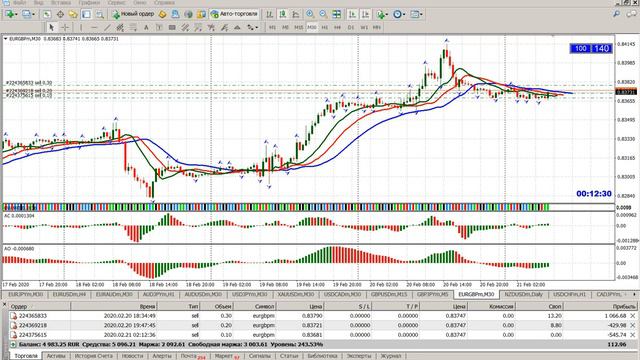Image resolution: width=640 pixels, height=360 pixels.
Task: Zoom in on the chart
Action: pos(310,14)
